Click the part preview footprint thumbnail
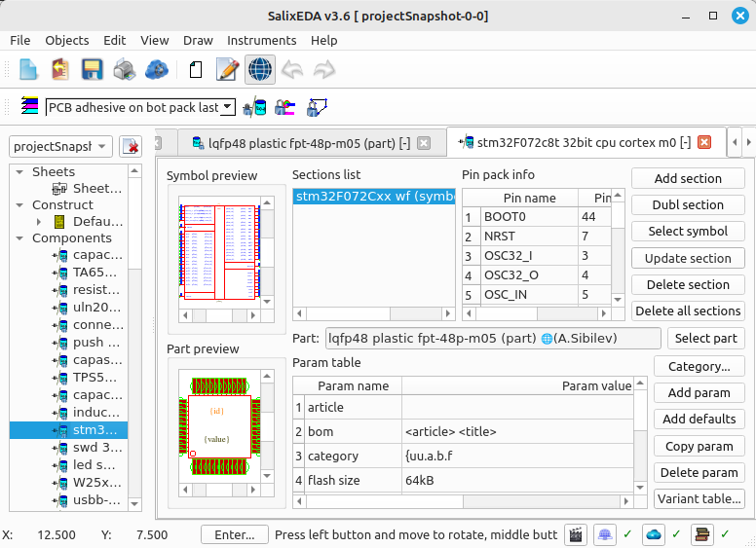This screenshot has width=756, height=548. coord(219,426)
